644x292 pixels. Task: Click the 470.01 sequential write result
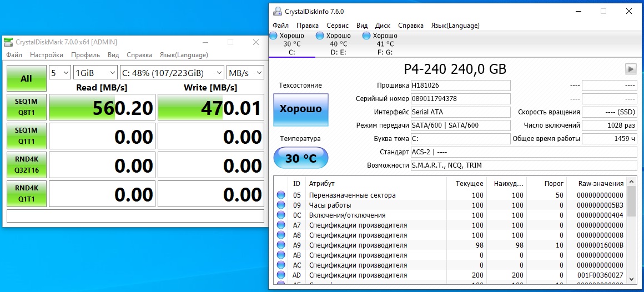point(211,108)
